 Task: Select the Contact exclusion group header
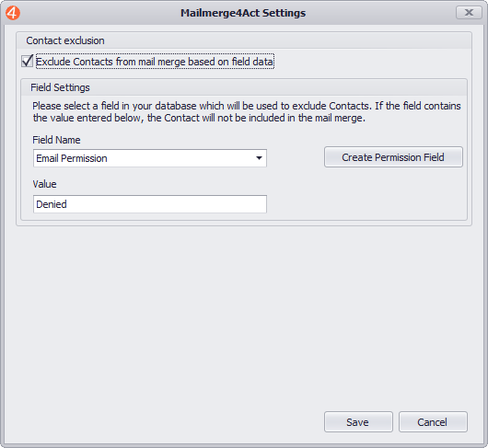65,40
